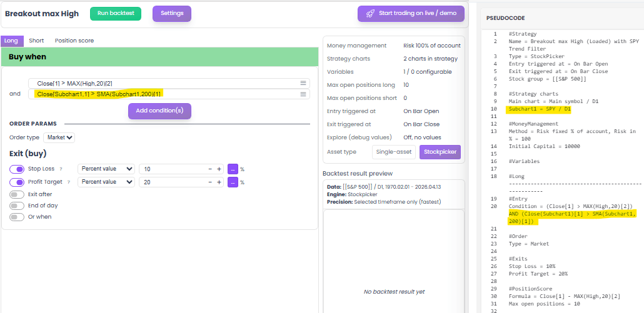
Task: Click the Max open positions short row
Action: [394, 98]
